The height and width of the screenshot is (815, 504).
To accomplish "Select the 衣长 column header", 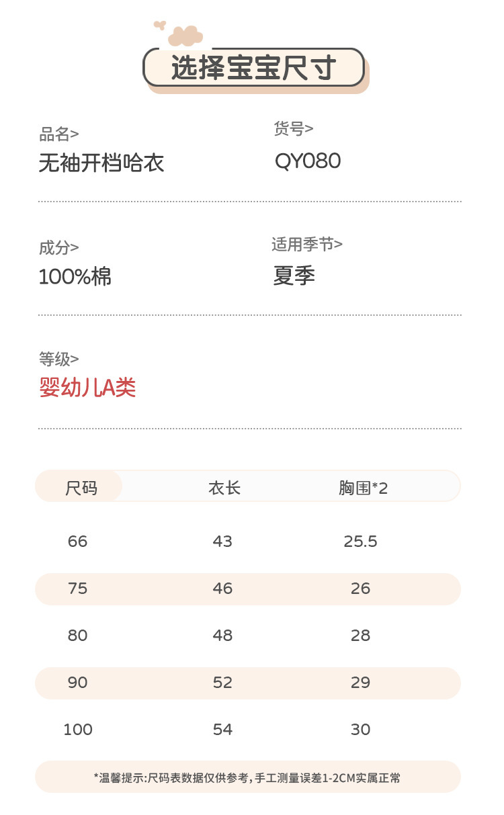I will tap(224, 487).
